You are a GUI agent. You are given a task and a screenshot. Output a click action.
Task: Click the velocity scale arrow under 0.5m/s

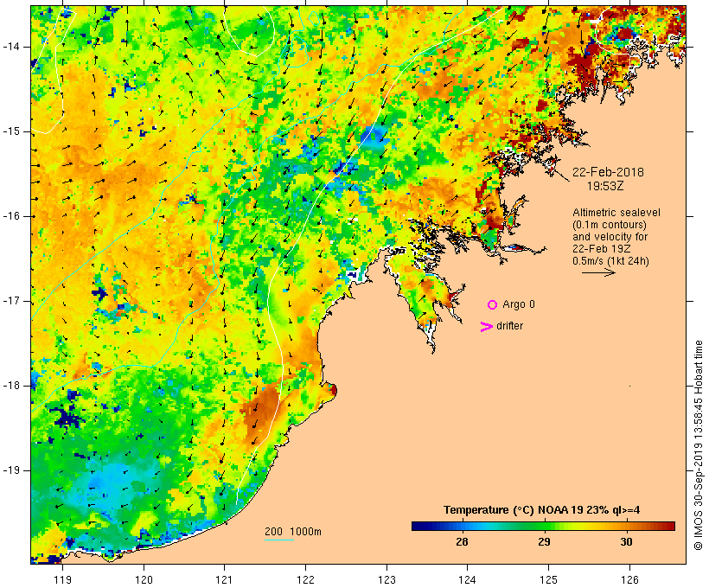coord(598,272)
